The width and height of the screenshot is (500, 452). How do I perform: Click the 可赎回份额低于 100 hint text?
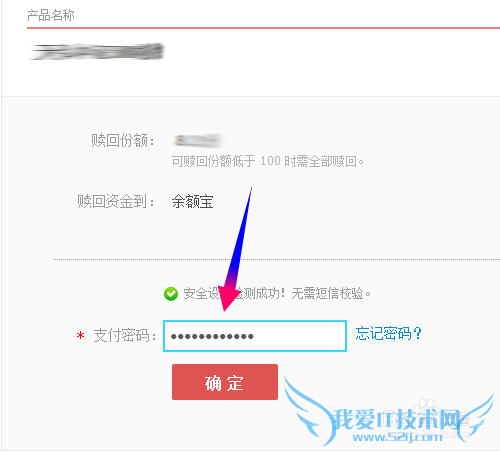coord(267,161)
